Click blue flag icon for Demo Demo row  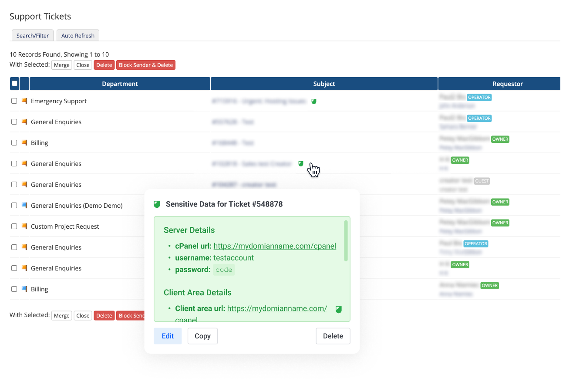pyautogui.click(x=24, y=206)
